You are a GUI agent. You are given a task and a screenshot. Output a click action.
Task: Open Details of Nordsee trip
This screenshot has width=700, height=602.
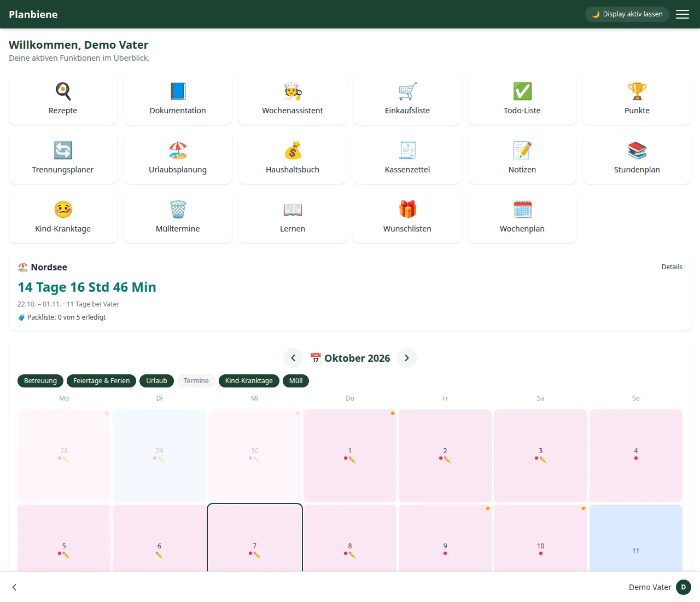pyautogui.click(x=672, y=267)
